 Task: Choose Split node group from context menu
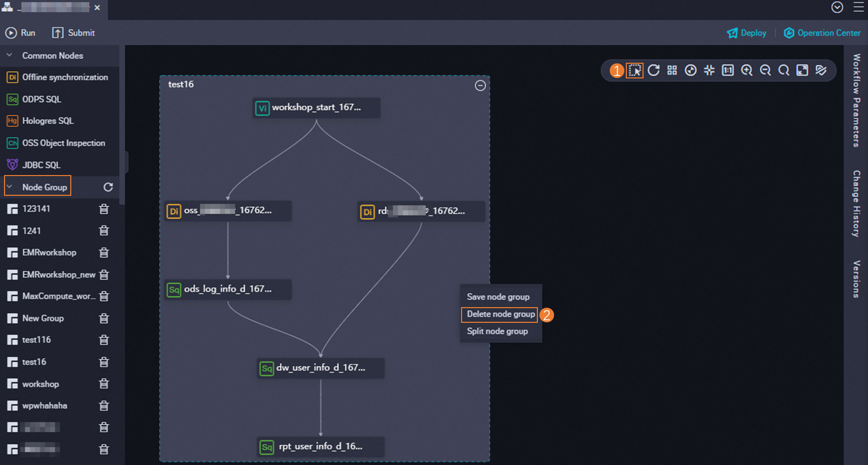[x=497, y=331]
